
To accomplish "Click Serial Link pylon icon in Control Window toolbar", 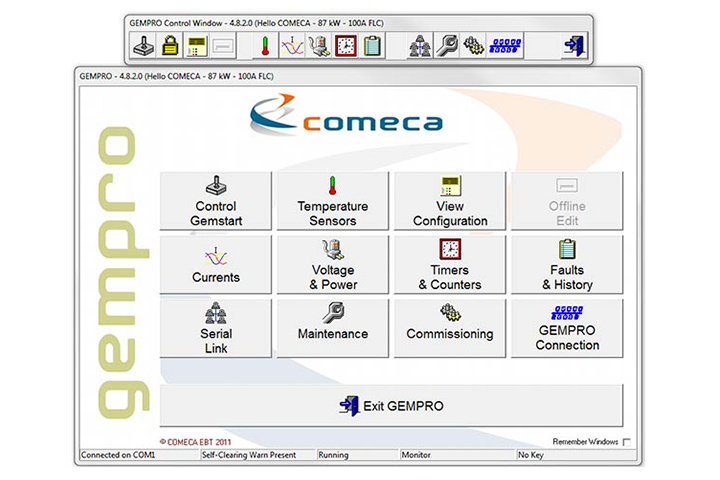I will click(x=420, y=45).
